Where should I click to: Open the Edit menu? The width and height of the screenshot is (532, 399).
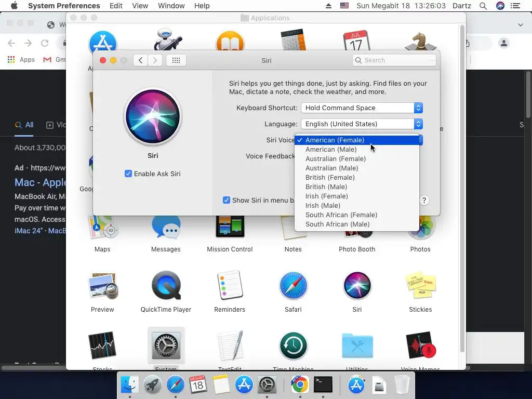tap(116, 6)
